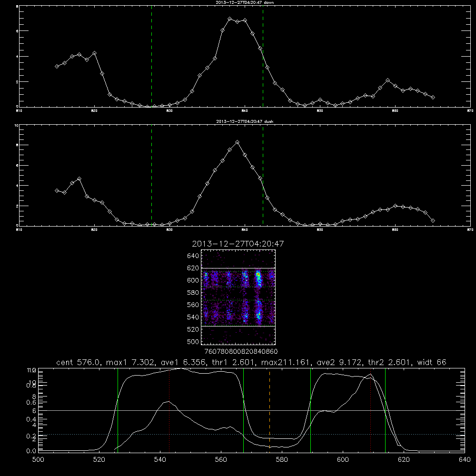Click the red dotted peak line near 609
This screenshot has width=476, height=476.
[370, 410]
